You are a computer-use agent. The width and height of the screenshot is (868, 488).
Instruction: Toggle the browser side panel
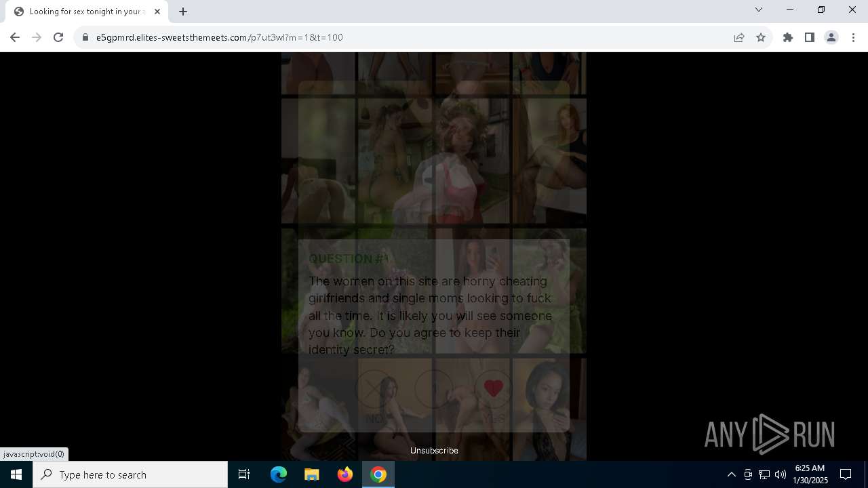tap(810, 37)
